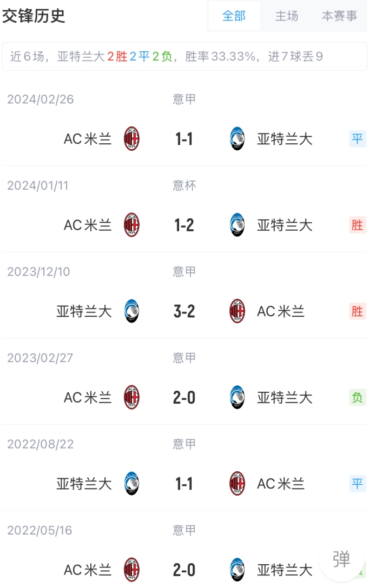Click Atalanta crest in 2022/08/22 match

tap(131, 484)
